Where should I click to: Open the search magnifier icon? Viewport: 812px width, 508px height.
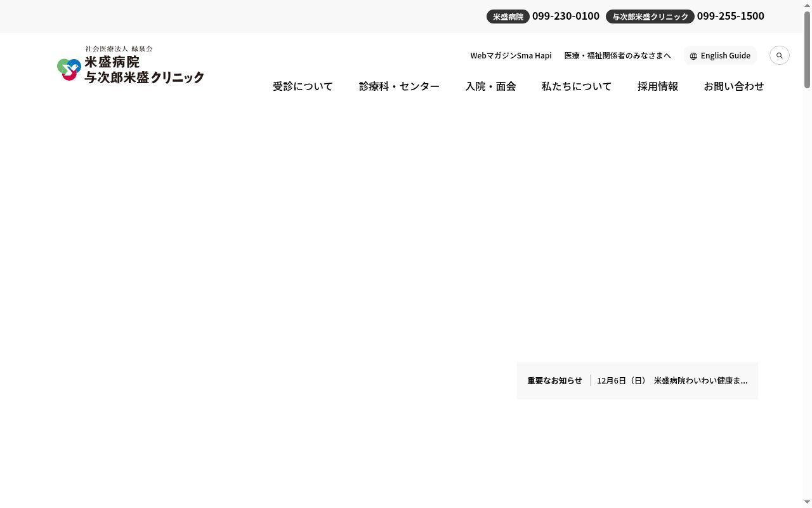point(780,55)
